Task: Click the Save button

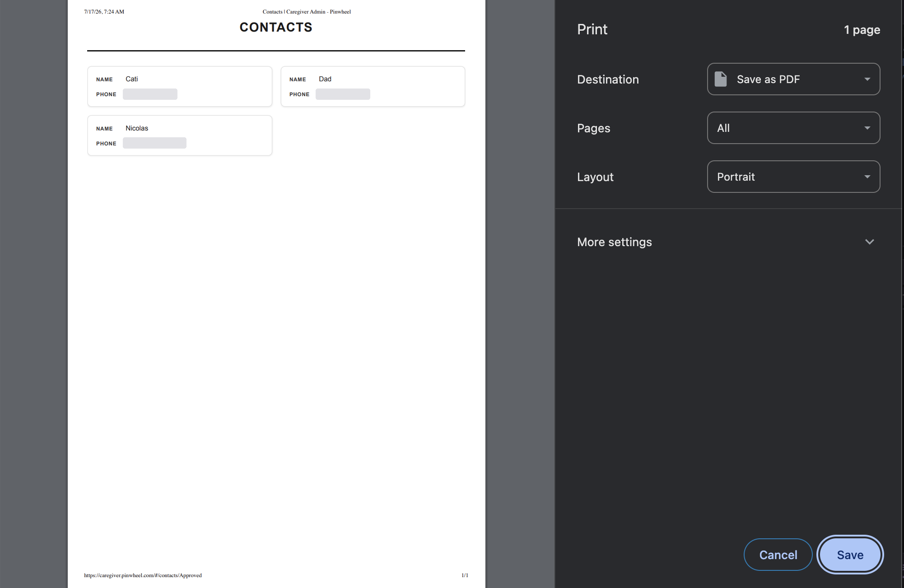Action: click(850, 555)
